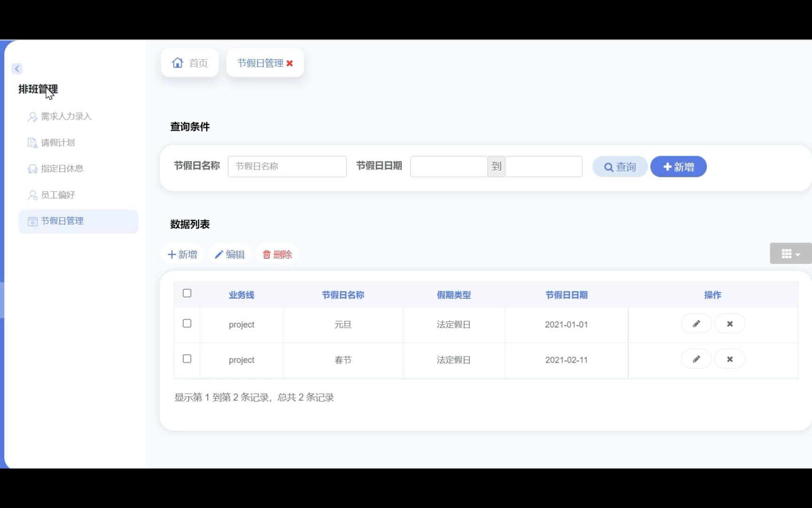Click the 业务线 column header
The image size is (812, 508).
(x=242, y=295)
